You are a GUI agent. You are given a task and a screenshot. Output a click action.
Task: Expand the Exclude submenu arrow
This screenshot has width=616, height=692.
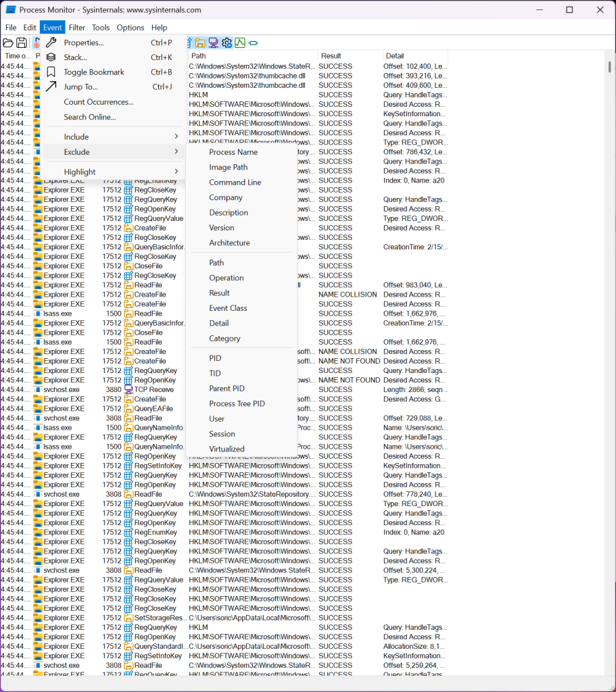[176, 151]
